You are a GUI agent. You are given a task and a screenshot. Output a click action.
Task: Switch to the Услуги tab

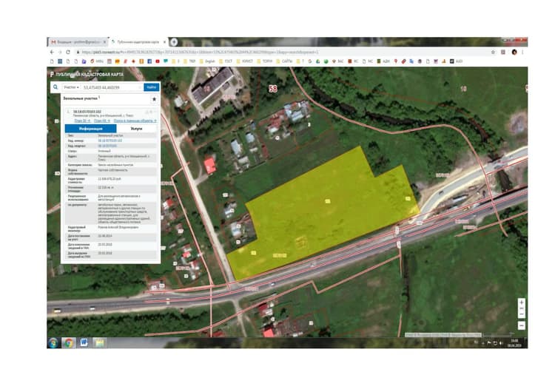136,129
